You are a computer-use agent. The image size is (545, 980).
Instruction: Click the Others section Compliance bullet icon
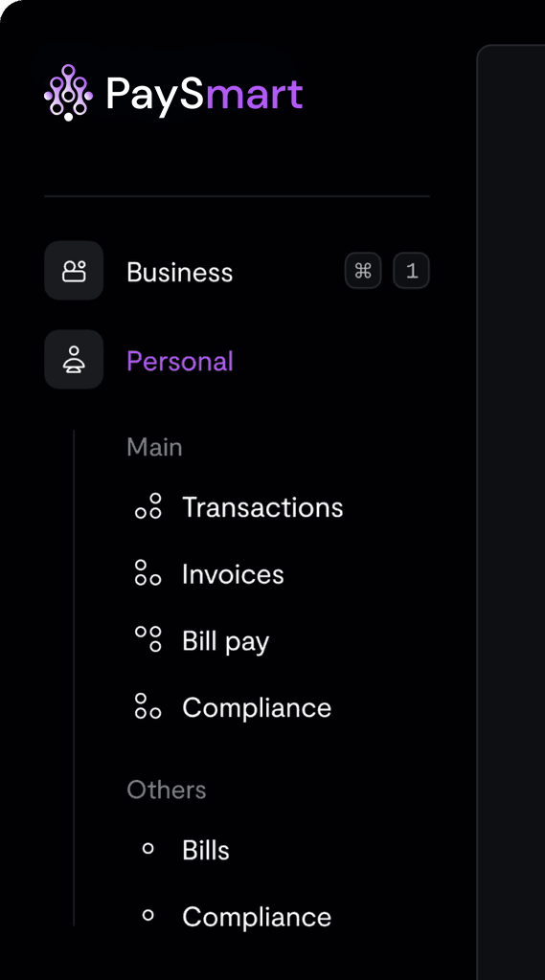pyautogui.click(x=148, y=916)
